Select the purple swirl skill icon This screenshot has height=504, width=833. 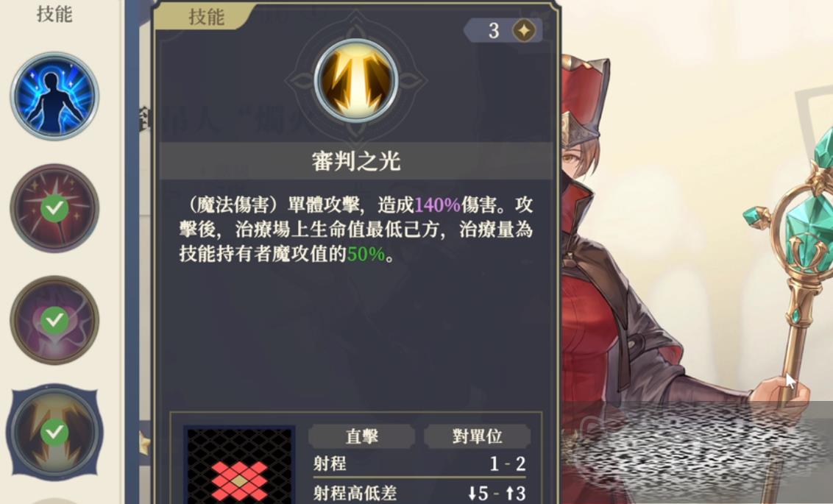point(54,320)
